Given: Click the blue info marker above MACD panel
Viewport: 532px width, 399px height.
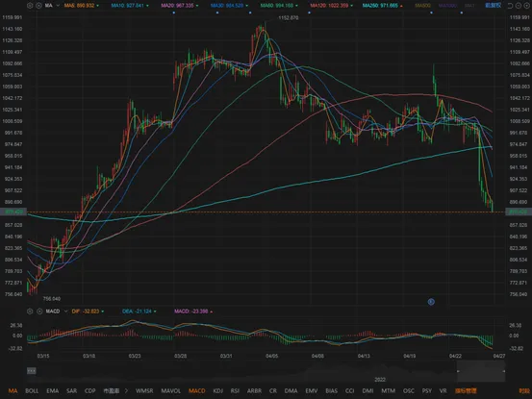Looking at the screenshot, I should 431,301.
